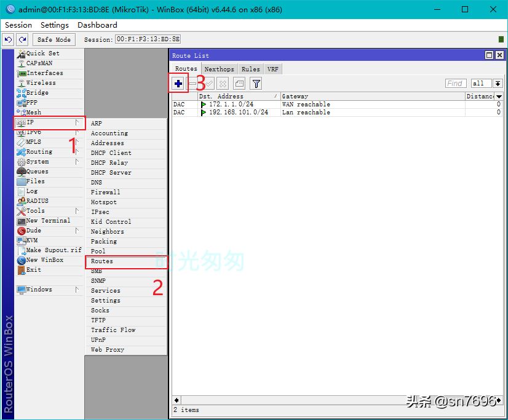The image size is (508, 420).
Task: Click the Session address field
Action: coord(148,39)
